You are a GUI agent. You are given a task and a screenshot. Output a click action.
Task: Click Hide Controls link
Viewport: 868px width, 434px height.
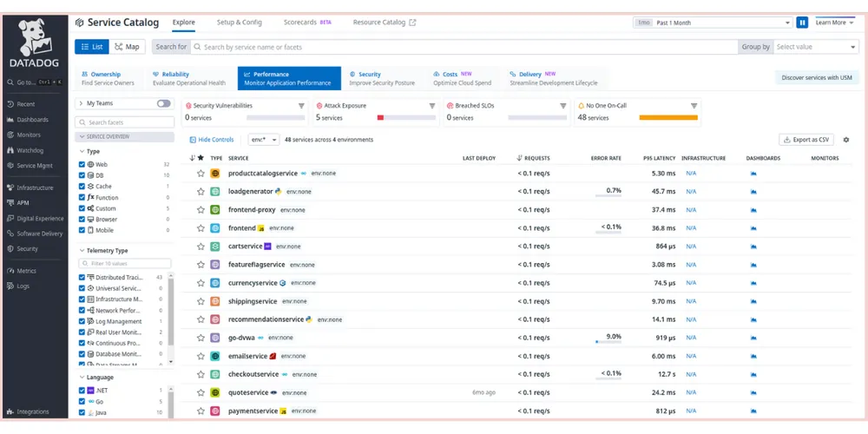pyautogui.click(x=212, y=140)
